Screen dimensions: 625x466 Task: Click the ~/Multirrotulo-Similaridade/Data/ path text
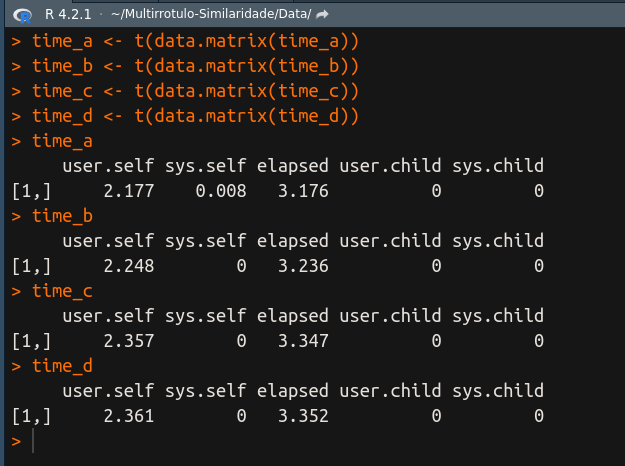click(211, 14)
